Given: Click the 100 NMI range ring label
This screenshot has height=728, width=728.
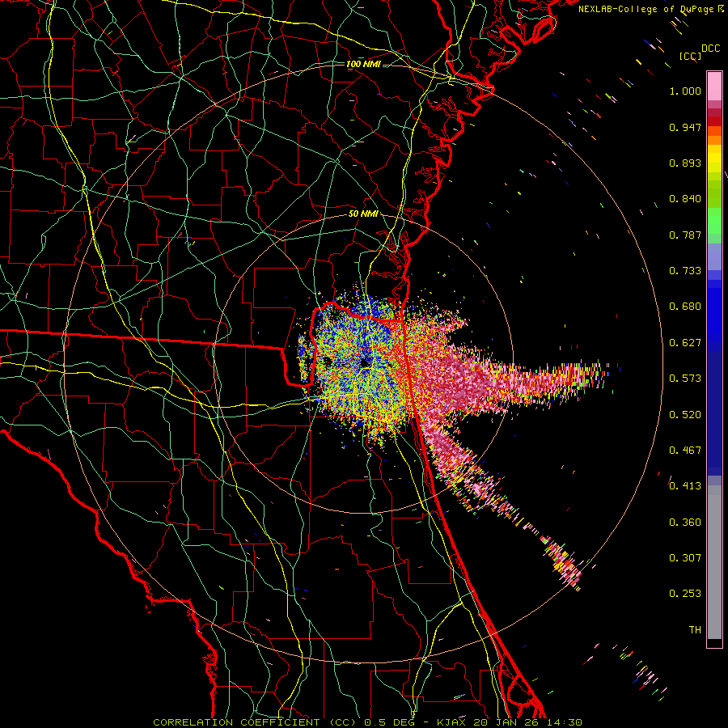Looking at the screenshot, I should [x=363, y=64].
